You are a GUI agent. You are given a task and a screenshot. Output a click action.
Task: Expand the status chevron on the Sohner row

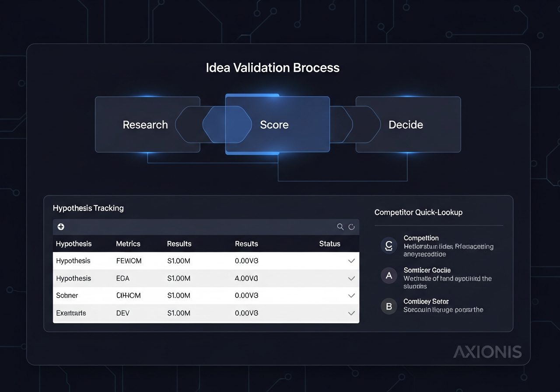click(351, 295)
